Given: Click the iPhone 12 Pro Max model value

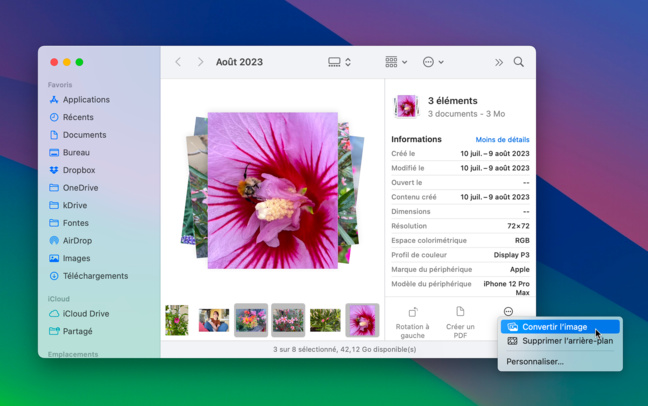Looking at the screenshot, I should click(x=506, y=288).
